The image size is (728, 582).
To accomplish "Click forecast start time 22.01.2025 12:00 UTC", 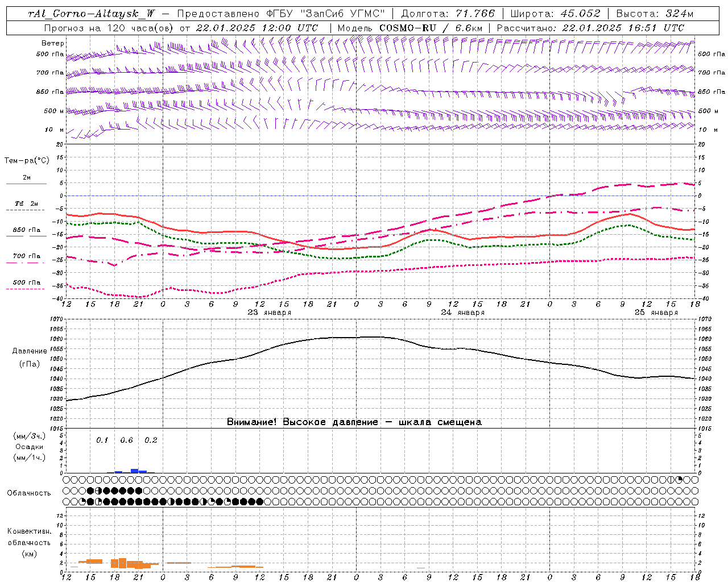I will pyautogui.click(x=257, y=28).
